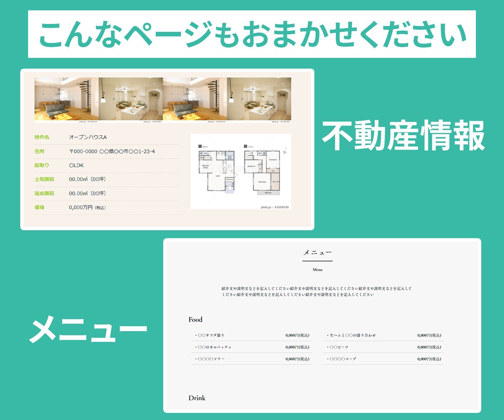Image resolution: width=504 pixels, height=420 pixels.
Task: Click the price beside 生ハムと○○の盛り合わせ
Action: (x=429, y=335)
